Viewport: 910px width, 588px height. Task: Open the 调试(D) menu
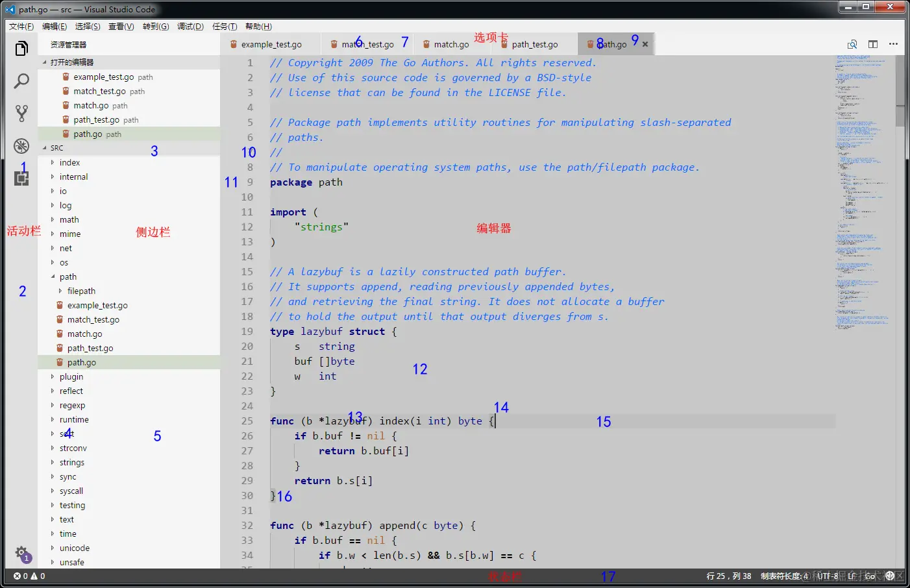coord(190,27)
